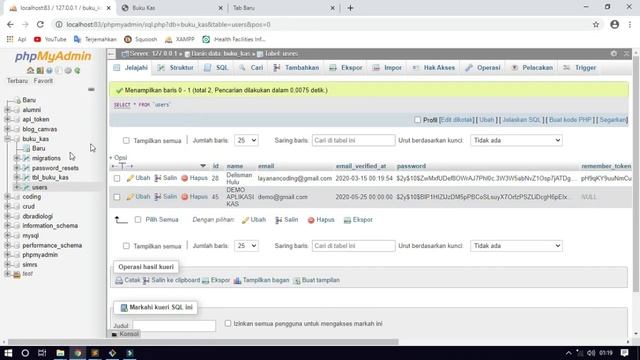640x360 pixels.
Task: Click Edit dikotak link
Action: coord(456,120)
